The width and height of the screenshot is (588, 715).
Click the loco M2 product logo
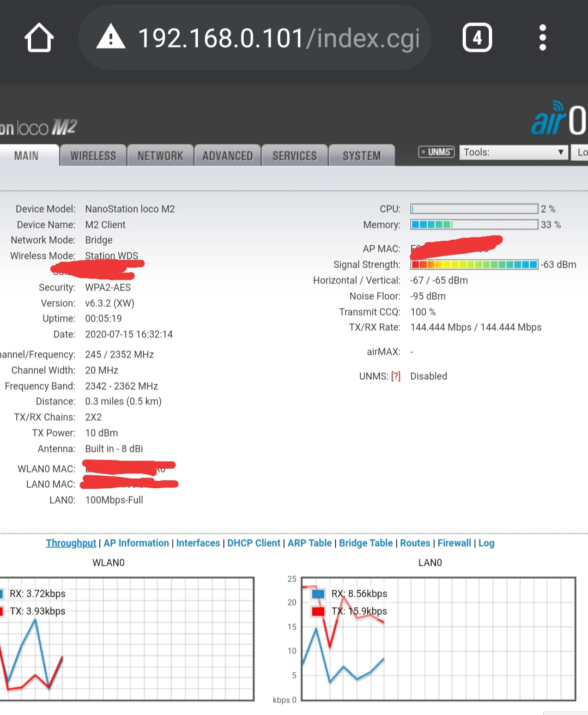pyautogui.click(x=38, y=128)
